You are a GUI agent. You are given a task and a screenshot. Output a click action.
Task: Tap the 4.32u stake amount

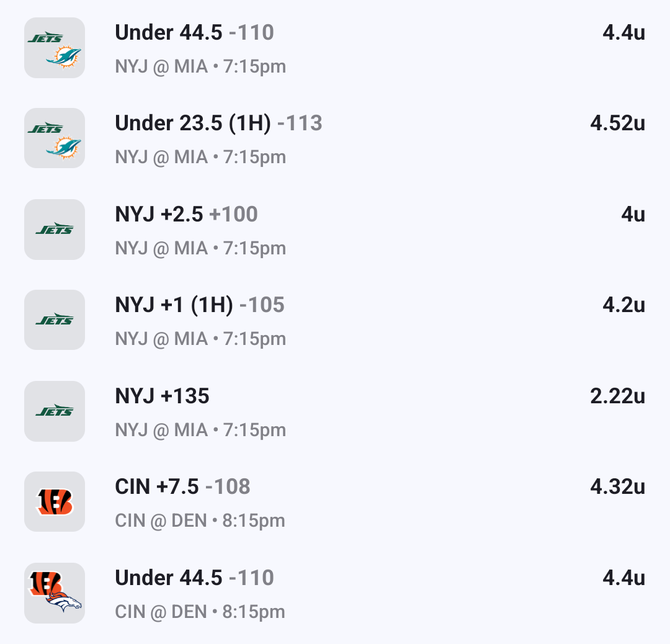[x=617, y=487]
